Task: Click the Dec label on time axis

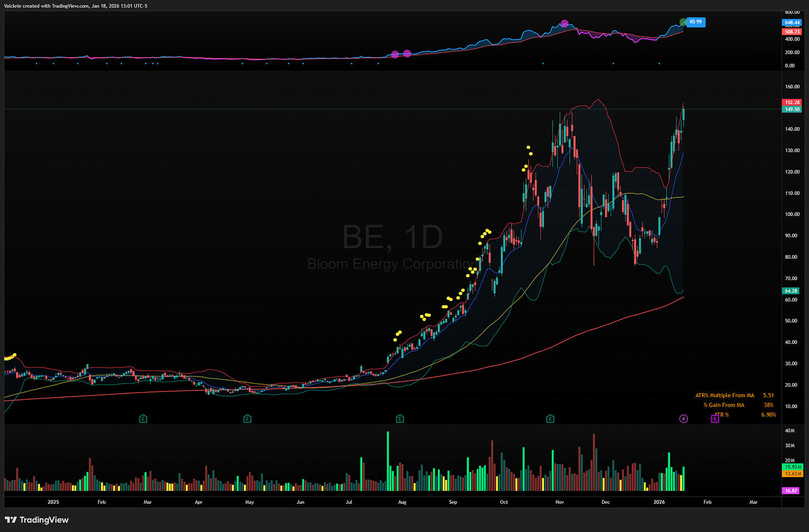Action: [x=606, y=502]
